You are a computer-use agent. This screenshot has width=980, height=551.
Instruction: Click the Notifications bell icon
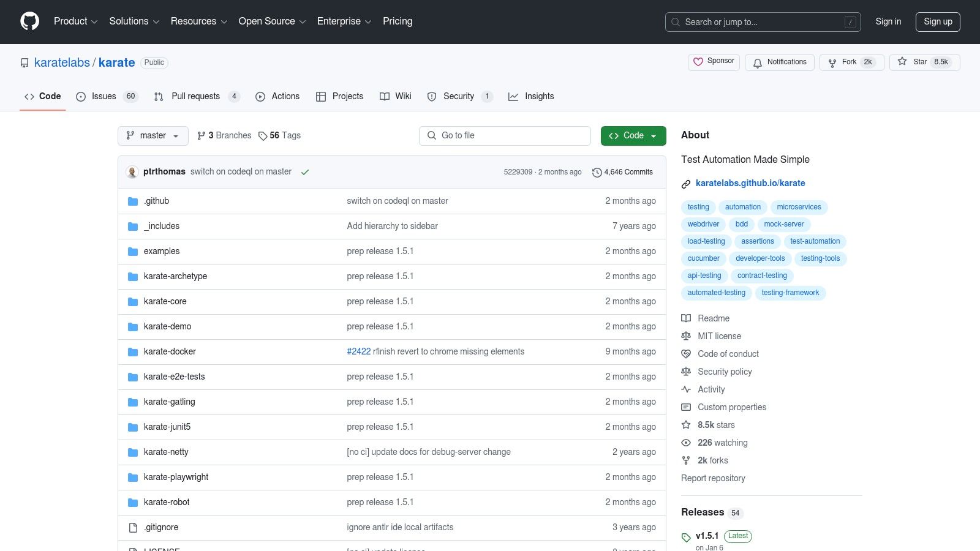point(758,62)
